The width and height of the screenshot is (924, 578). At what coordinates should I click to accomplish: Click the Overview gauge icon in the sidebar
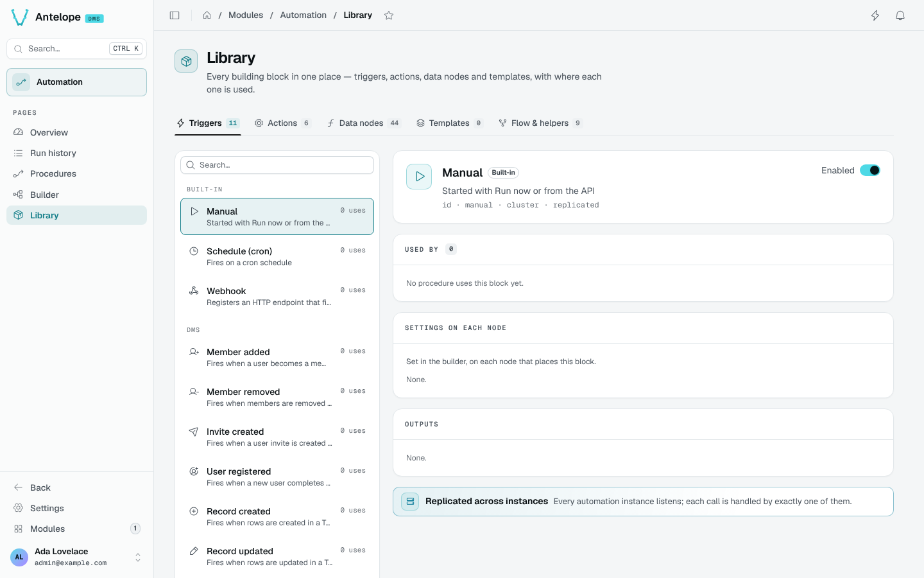tap(18, 132)
